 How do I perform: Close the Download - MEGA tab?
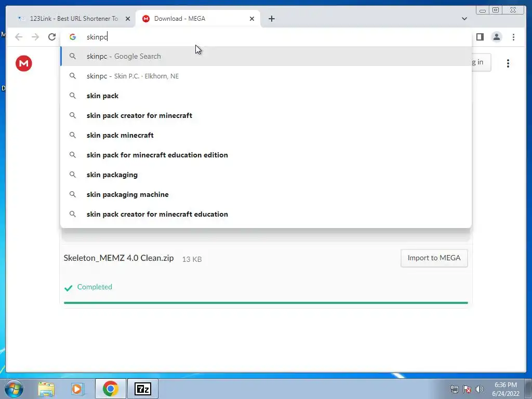coord(252,19)
